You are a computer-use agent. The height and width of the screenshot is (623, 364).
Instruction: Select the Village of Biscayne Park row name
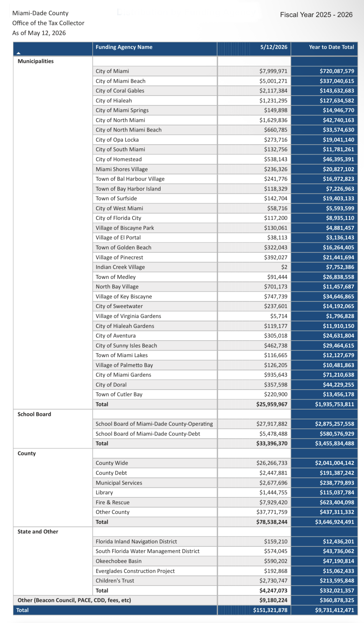(x=125, y=228)
